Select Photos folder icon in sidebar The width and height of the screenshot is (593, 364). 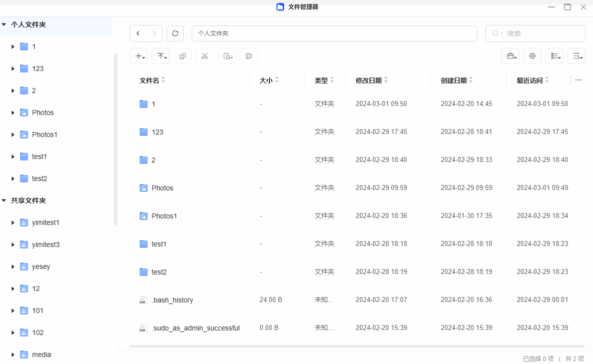tap(24, 112)
